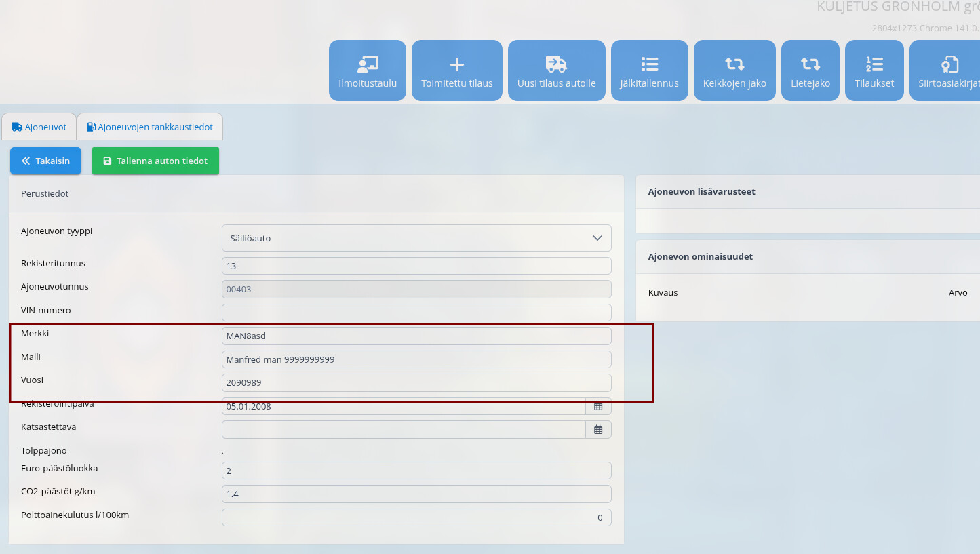Open Ilmoitustaulu from the top toolbar
This screenshot has height=554, width=980.
pyautogui.click(x=368, y=71)
